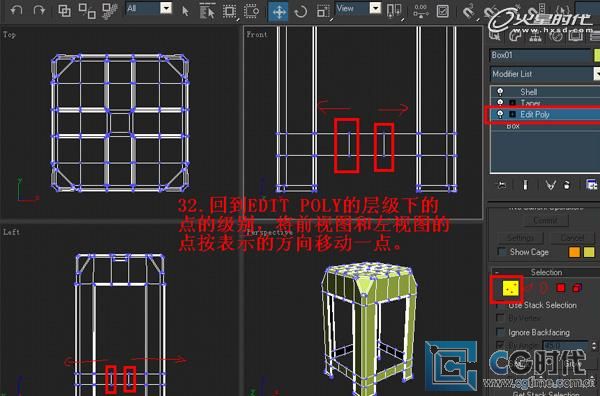
Task: Open Configure Modifier Sets icon
Action: coord(592,185)
